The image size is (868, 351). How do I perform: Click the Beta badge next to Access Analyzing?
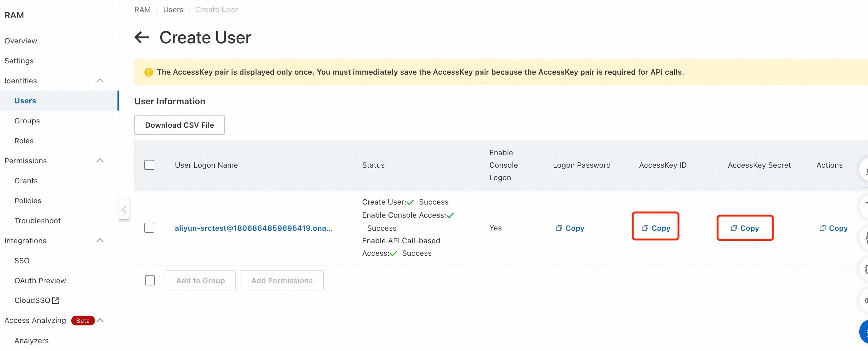82,320
